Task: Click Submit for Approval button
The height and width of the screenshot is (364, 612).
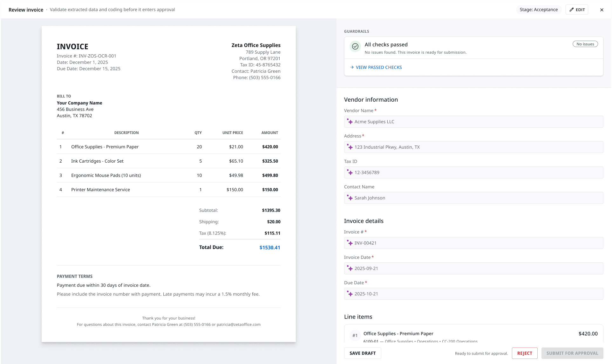Action: (x=572, y=353)
